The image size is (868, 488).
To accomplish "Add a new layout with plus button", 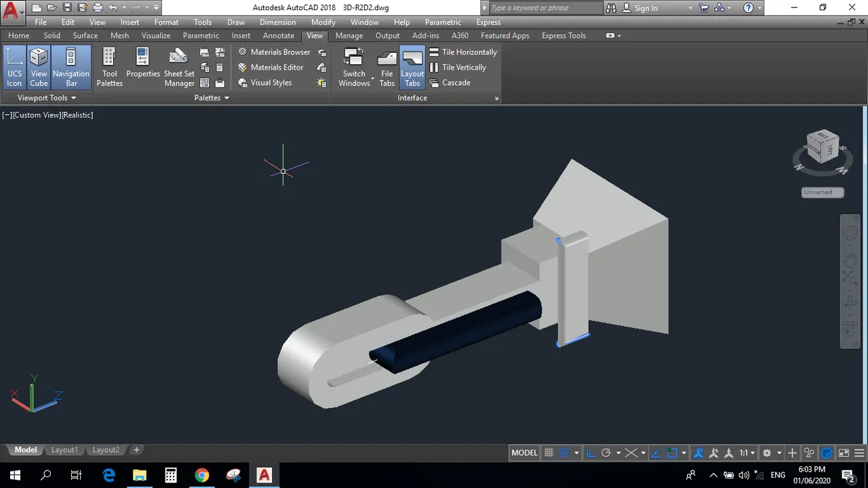I will tap(136, 450).
